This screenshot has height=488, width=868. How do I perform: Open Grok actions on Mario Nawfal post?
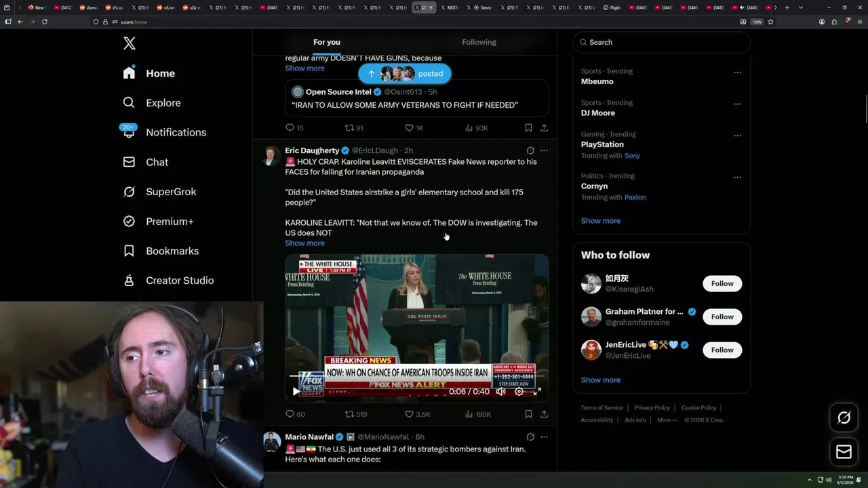point(530,437)
